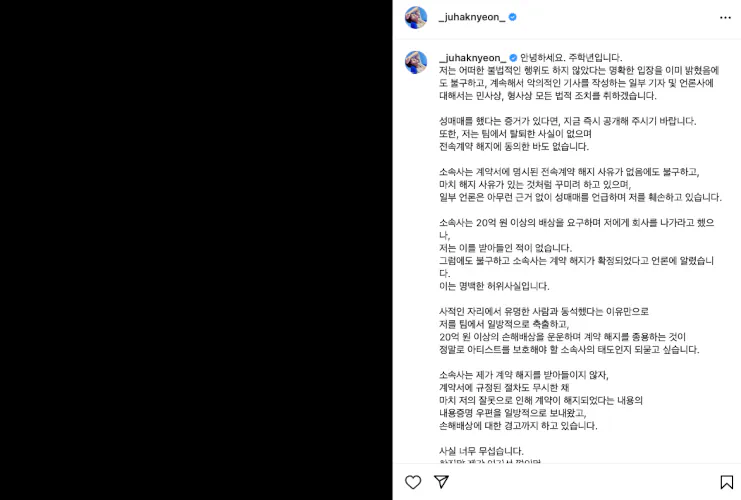Share the post via paper plane icon
Image resolution: width=741 pixels, height=500 pixels.
point(441,482)
